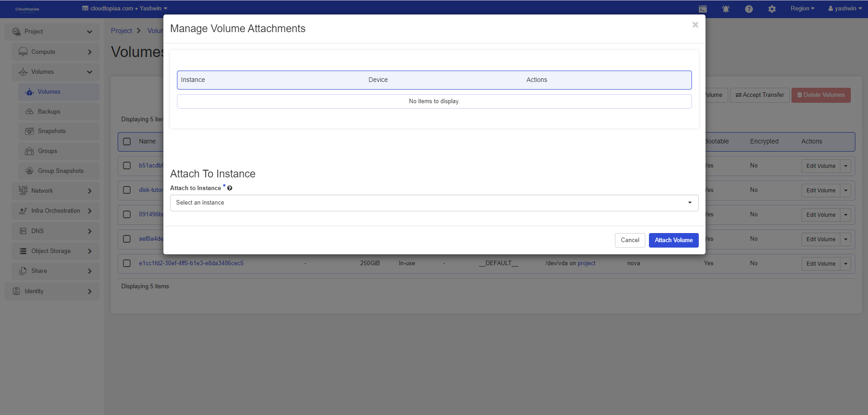Click the Attach Volume button
868x415 pixels.
coord(673,240)
